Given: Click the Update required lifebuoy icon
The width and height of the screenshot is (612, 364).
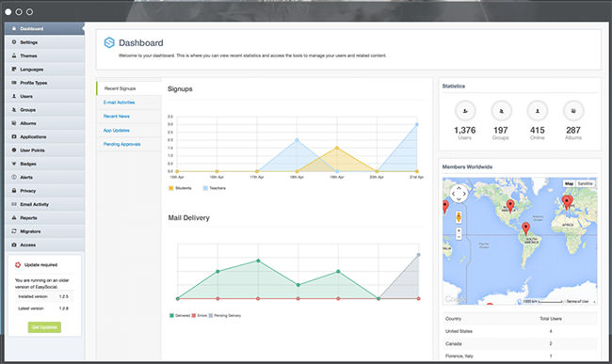Looking at the screenshot, I should click(18, 265).
